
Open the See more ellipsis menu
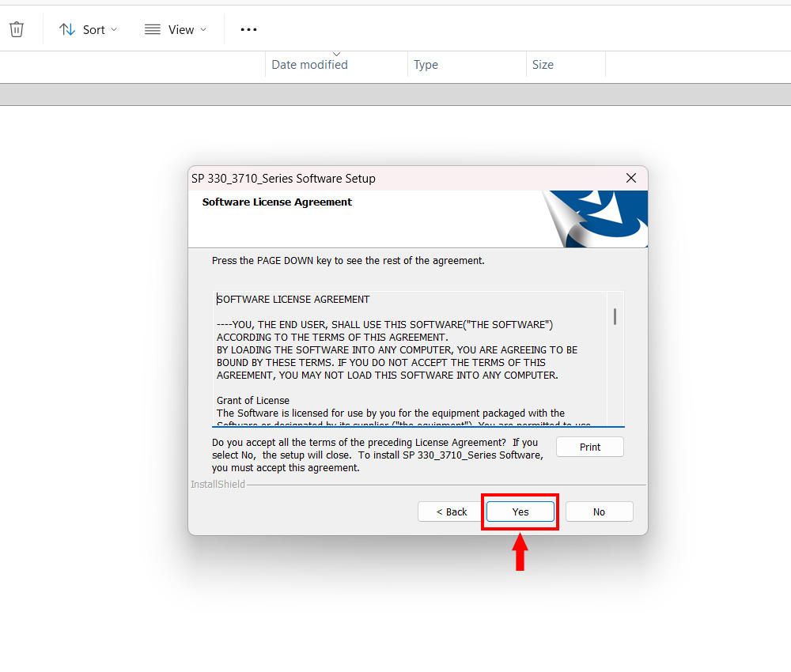248,30
